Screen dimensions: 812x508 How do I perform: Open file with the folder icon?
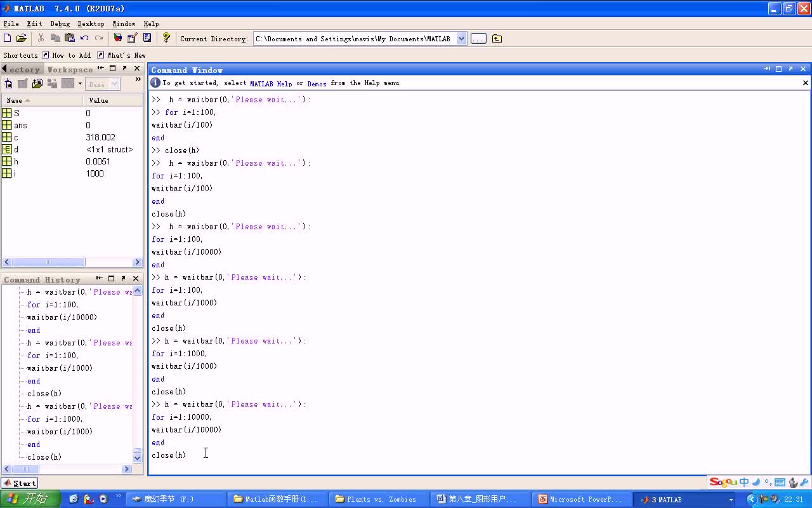(x=22, y=38)
